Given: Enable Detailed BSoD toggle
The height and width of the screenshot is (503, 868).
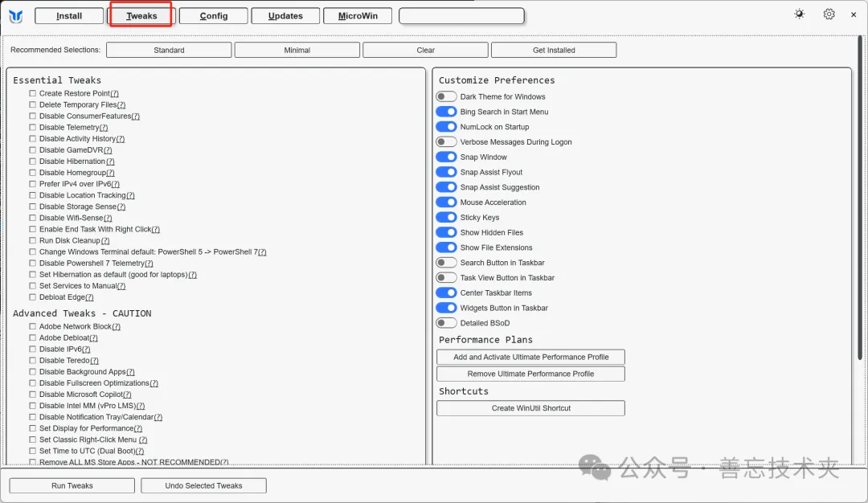Looking at the screenshot, I should (x=446, y=322).
